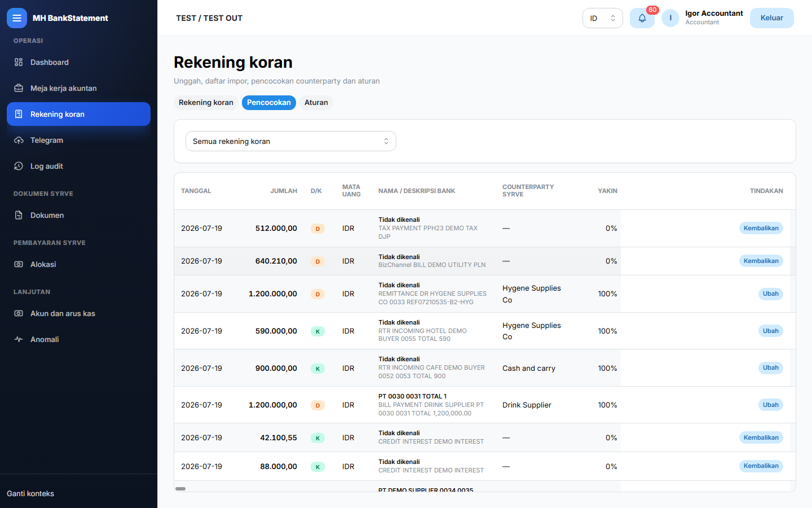Viewport: 812px width, 508px height.
Task: Click the horizontal table scrollbar thumb
Action: [x=180, y=489]
